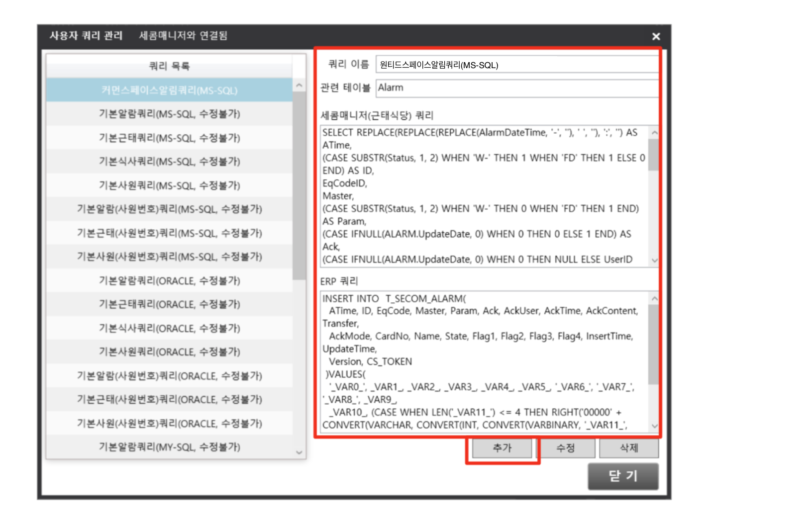The width and height of the screenshot is (803, 532).
Task: Click the 쿼리 목록 column header
Action: point(169,66)
